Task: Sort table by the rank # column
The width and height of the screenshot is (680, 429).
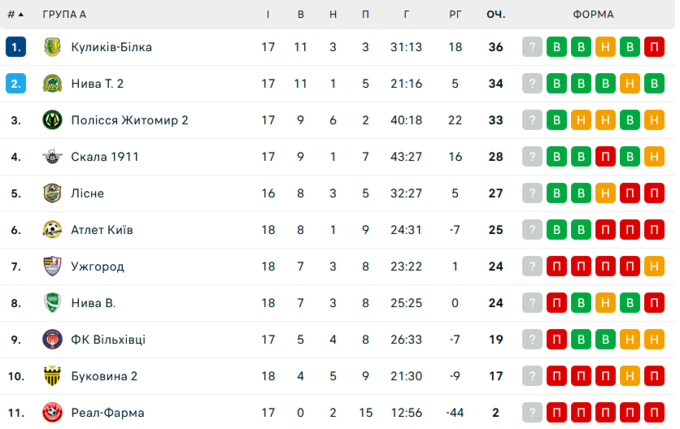Action: click(15, 15)
